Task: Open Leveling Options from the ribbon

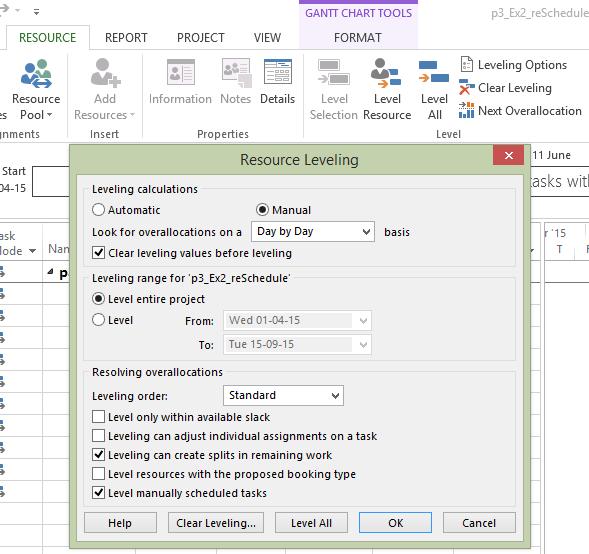Action: [x=513, y=65]
